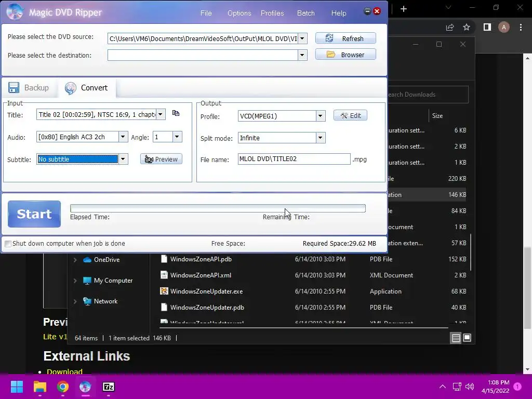The width and height of the screenshot is (532, 399).
Task: Click the Edit profile button
Action: pyautogui.click(x=350, y=115)
